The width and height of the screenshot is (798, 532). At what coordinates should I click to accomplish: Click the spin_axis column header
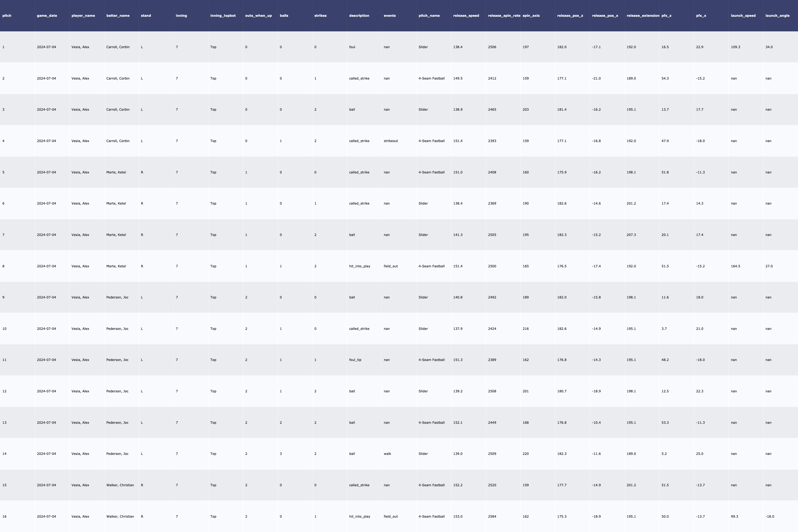tap(531, 16)
